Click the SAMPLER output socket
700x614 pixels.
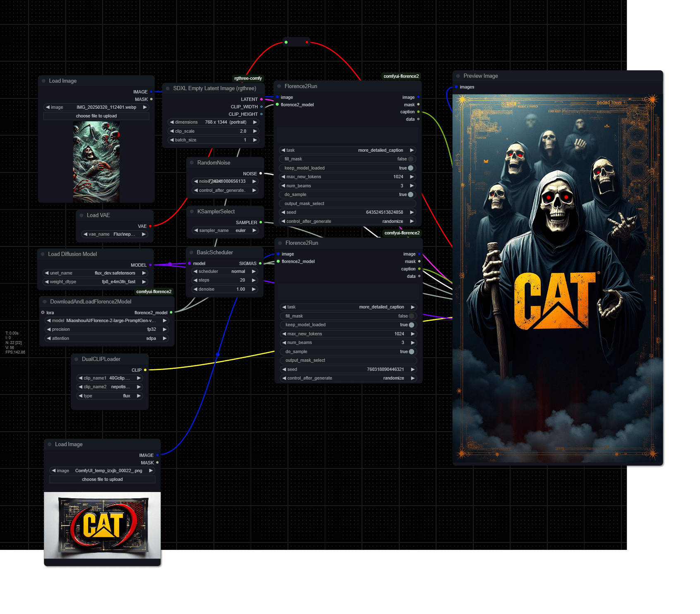coord(261,222)
